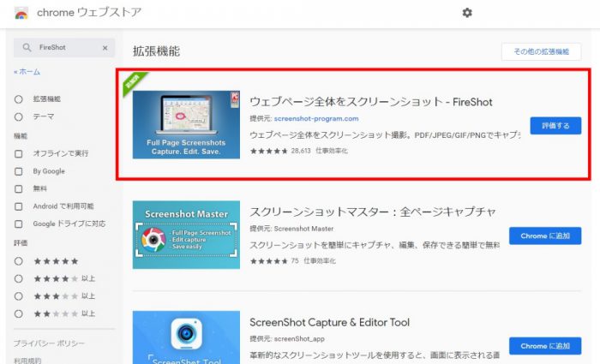Open ウェブページ全体をスクリーンショット - FireShot title
The height and width of the screenshot is (364, 600).
[371, 102]
